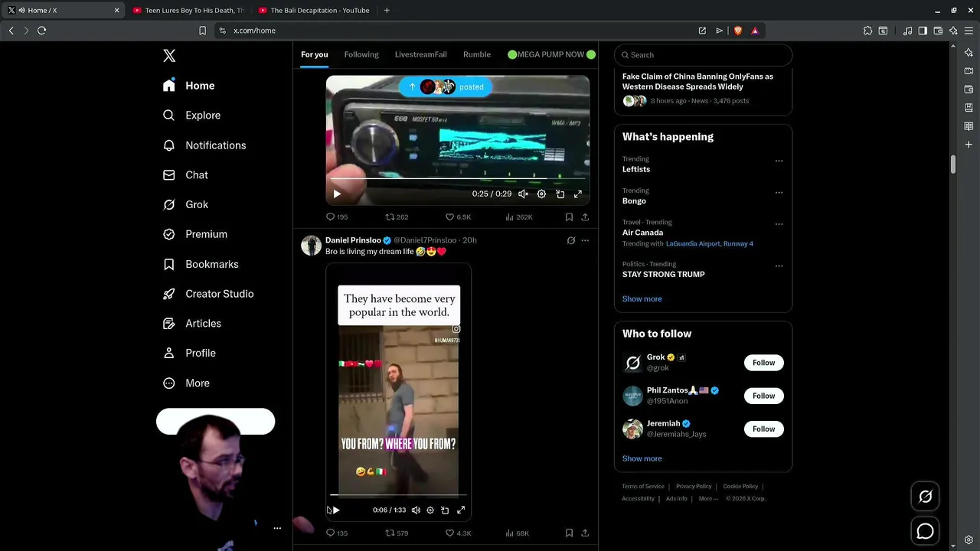This screenshot has height=551, width=980.
Task: Mute the Daniel Prinsloo video
Action: (416, 510)
